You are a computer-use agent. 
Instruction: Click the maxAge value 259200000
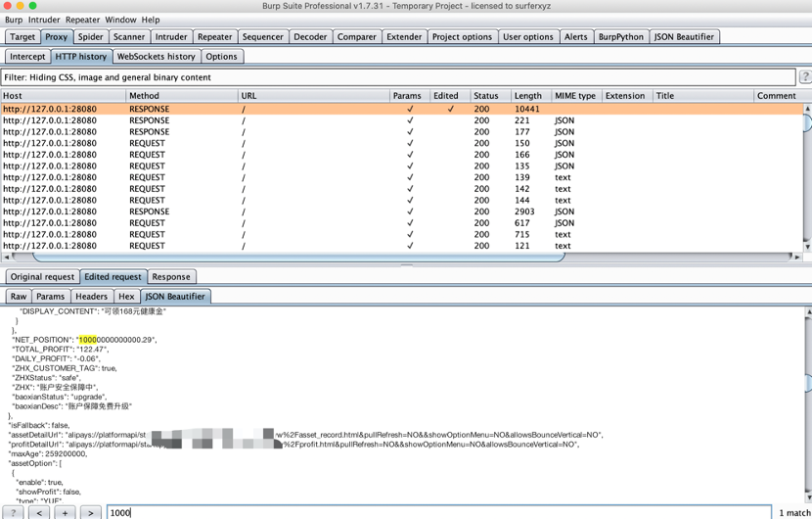pos(66,453)
